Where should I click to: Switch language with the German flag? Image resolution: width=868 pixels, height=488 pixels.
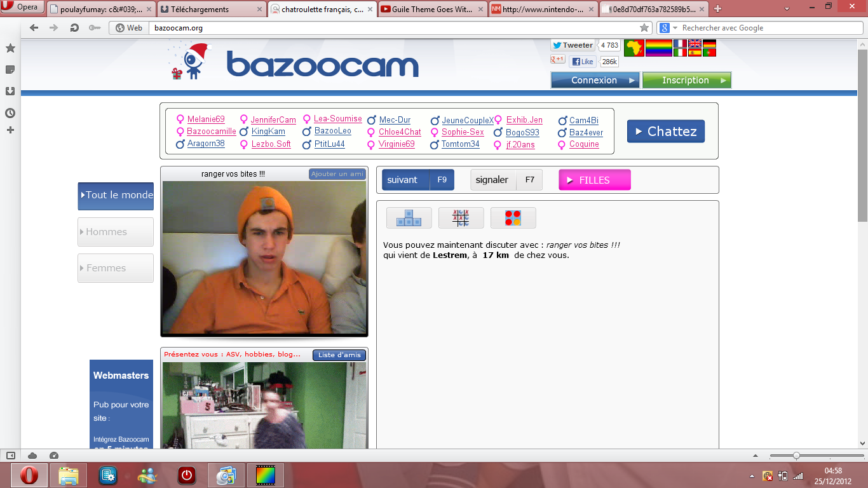click(710, 44)
